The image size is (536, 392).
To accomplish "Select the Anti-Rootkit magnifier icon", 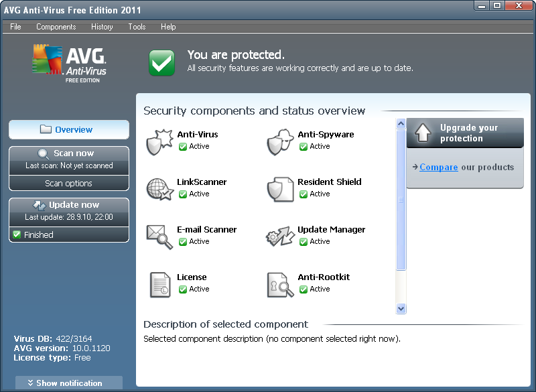I will pos(280,285).
